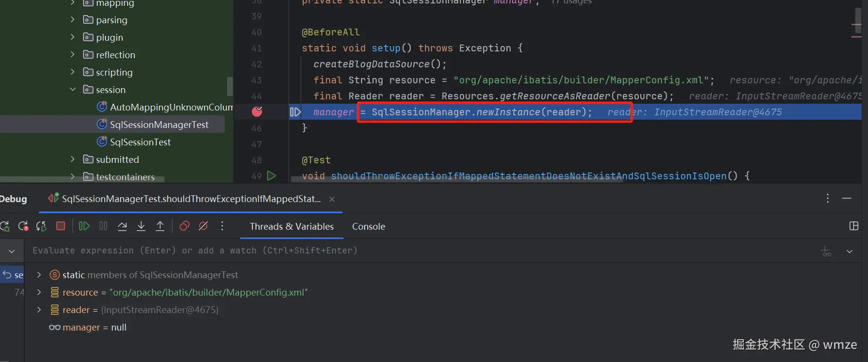The width and height of the screenshot is (868, 362).
Task: Select the parsing folder
Action: 105,20
